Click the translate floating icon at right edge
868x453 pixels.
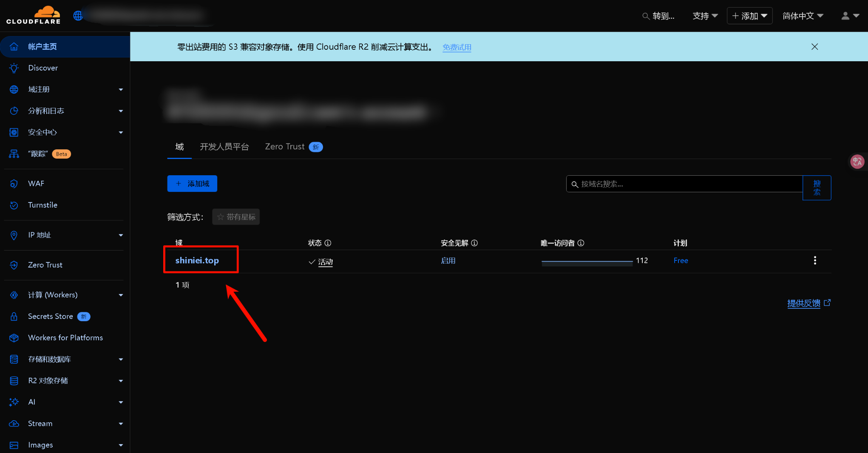(x=857, y=162)
